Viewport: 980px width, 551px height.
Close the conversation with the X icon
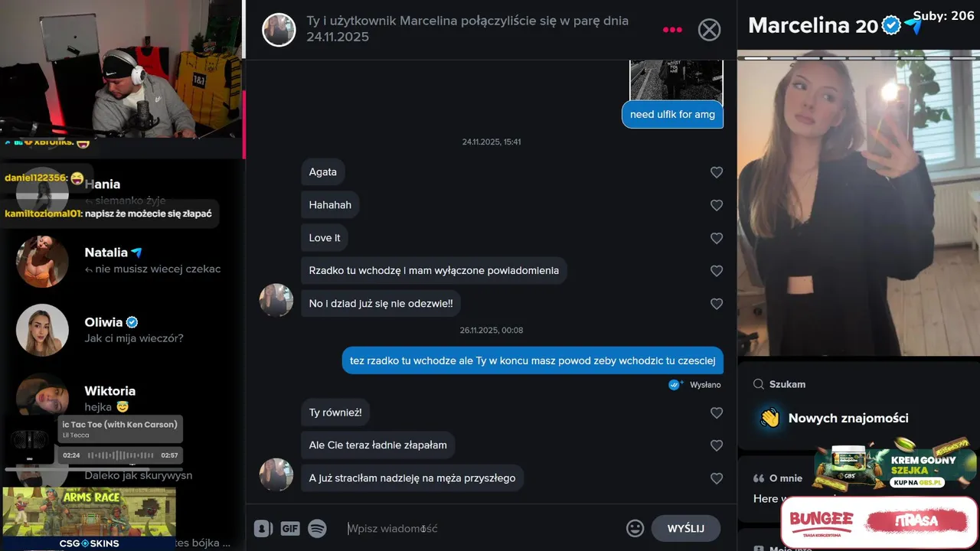(x=710, y=30)
